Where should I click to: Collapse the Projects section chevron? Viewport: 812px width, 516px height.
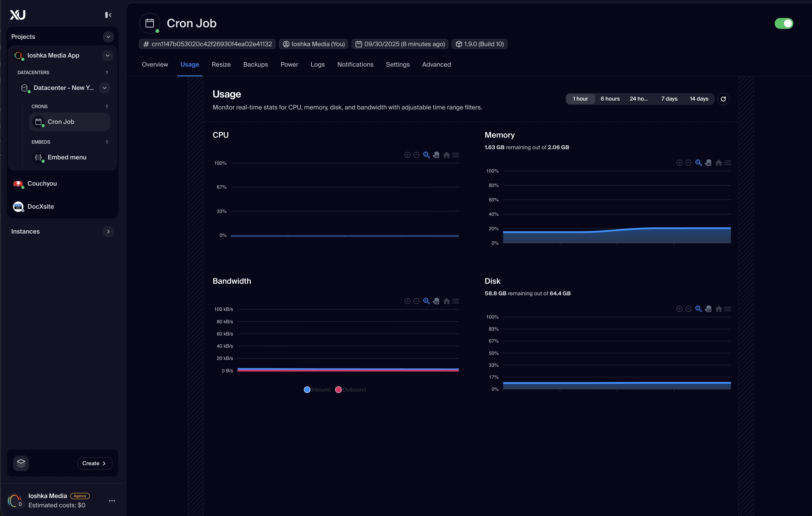coord(108,37)
